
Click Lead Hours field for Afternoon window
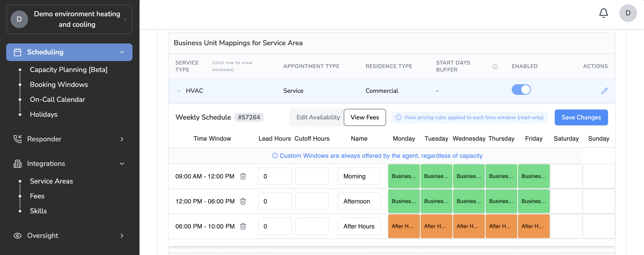pyautogui.click(x=274, y=201)
